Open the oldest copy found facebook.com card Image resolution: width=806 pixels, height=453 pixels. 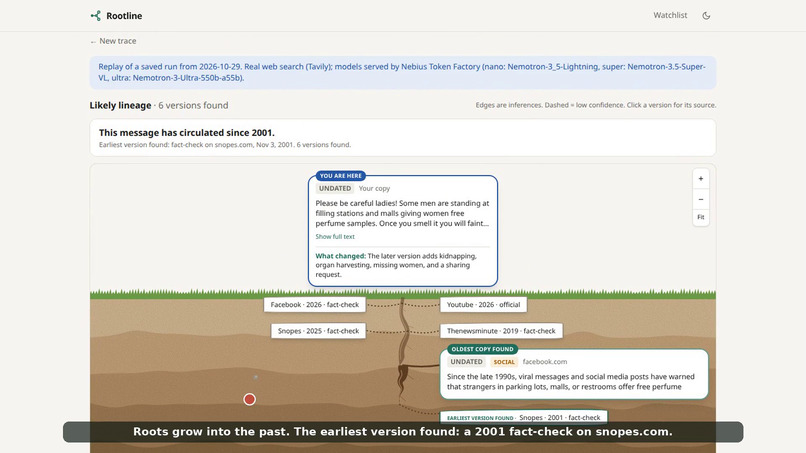click(x=574, y=374)
